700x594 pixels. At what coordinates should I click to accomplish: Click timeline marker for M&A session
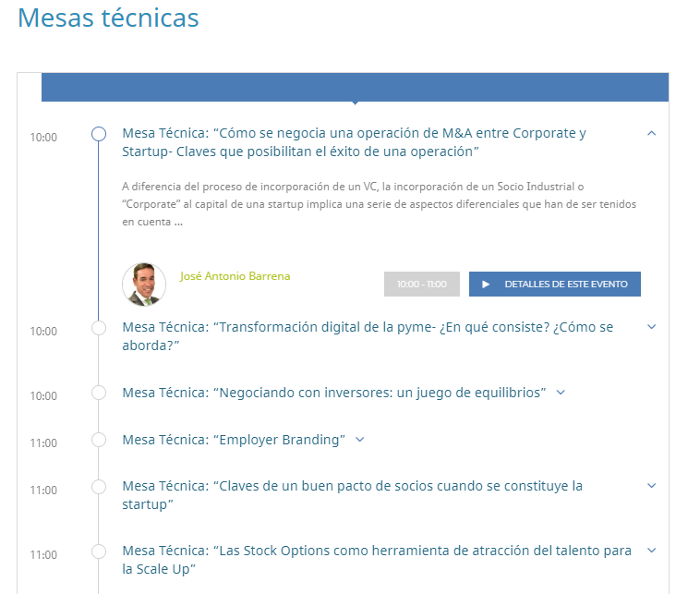(x=99, y=134)
